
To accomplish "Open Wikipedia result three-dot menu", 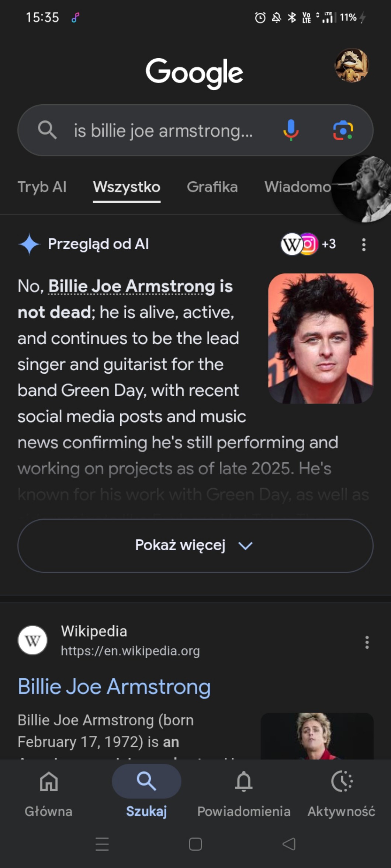I will pyautogui.click(x=367, y=642).
